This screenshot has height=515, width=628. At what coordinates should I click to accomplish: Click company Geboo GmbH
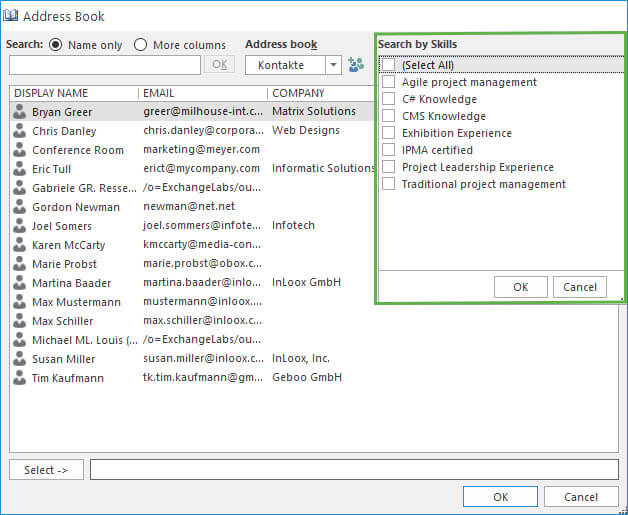tap(307, 377)
